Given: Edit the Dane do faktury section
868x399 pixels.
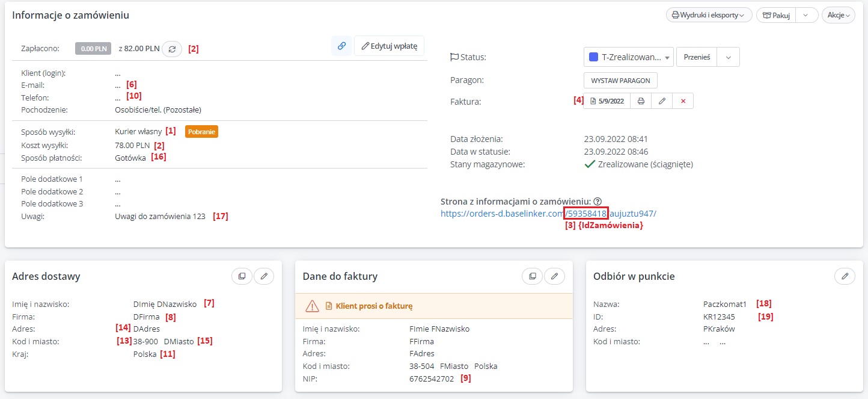Looking at the screenshot, I should pyautogui.click(x=554, y=276).
